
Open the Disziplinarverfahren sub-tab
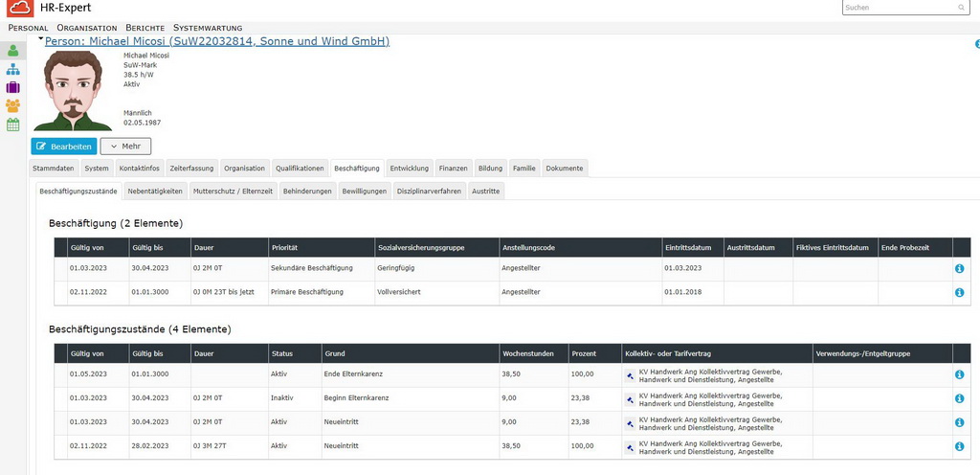tap(430, 192)
